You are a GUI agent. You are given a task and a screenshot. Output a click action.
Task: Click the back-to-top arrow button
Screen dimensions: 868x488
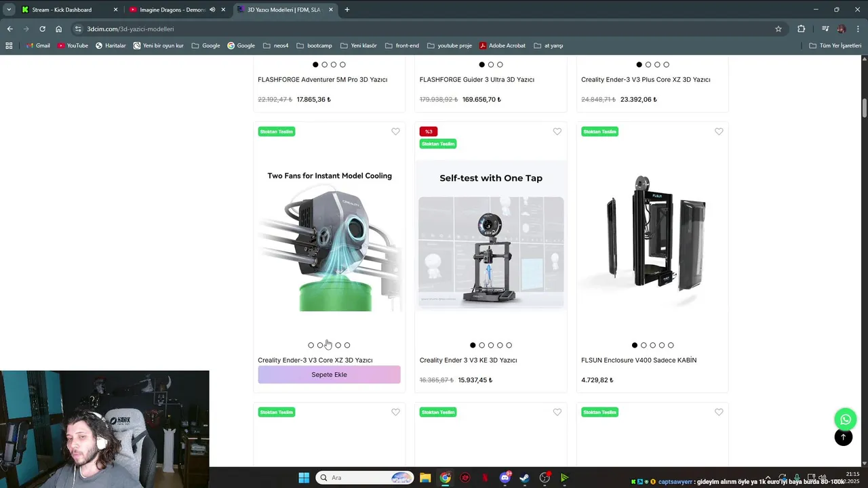843,437
